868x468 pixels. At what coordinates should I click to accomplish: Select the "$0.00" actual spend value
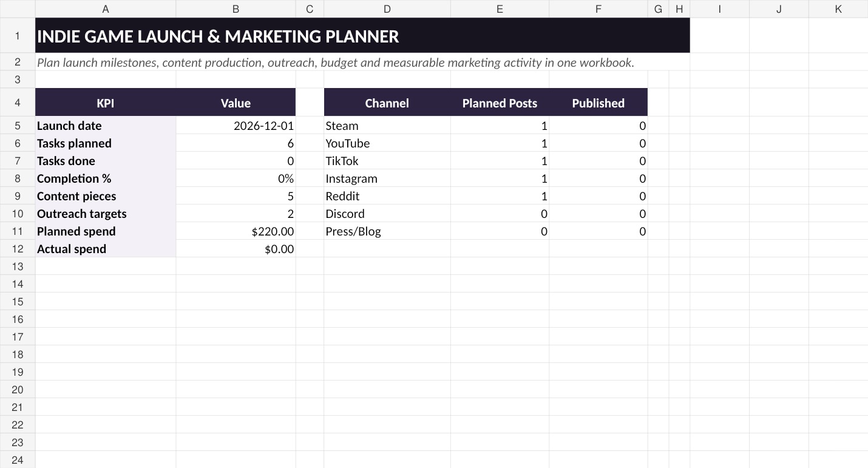[x=236, y=249]
